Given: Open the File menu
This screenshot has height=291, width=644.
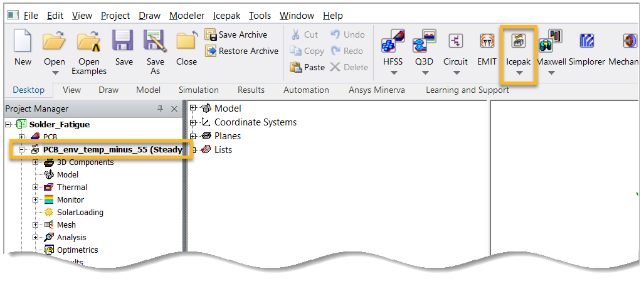Looking at the screenshot, I should (x=31, y=16).
